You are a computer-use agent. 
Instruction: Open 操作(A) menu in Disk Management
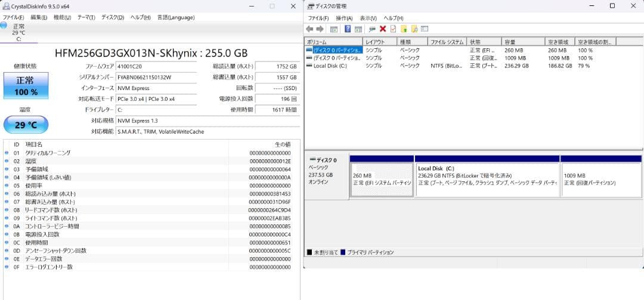click(344, 18)
